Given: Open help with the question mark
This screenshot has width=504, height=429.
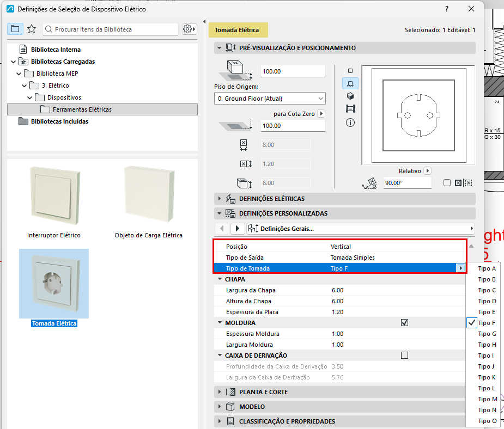Looking at the screenshot, I should pos(447,9).
